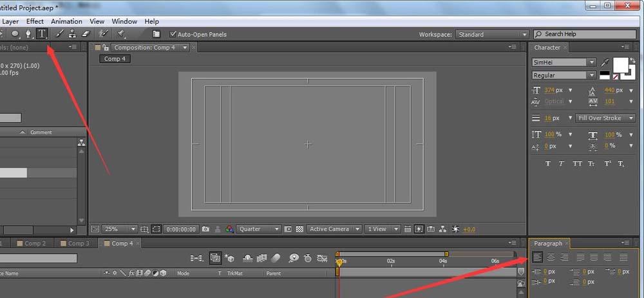The image size is (644, 298).
Task: Switch to the Comp 2 timeline tab
Action: 35,243
